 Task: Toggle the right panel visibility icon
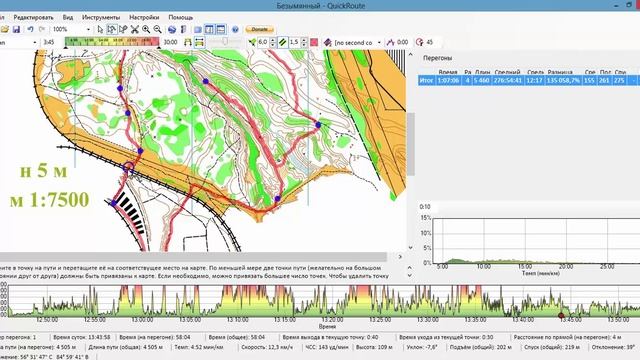coord(209,29)
